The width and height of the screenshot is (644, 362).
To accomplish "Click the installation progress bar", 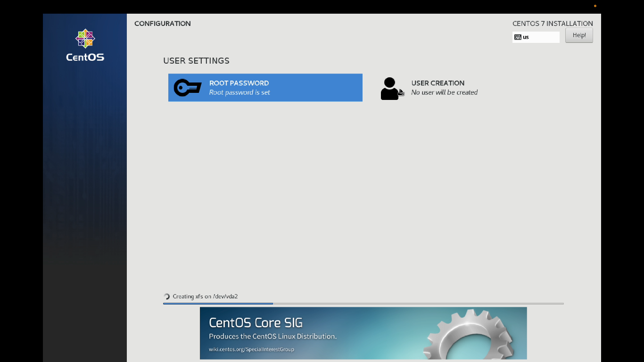I will tap(363, 304).
